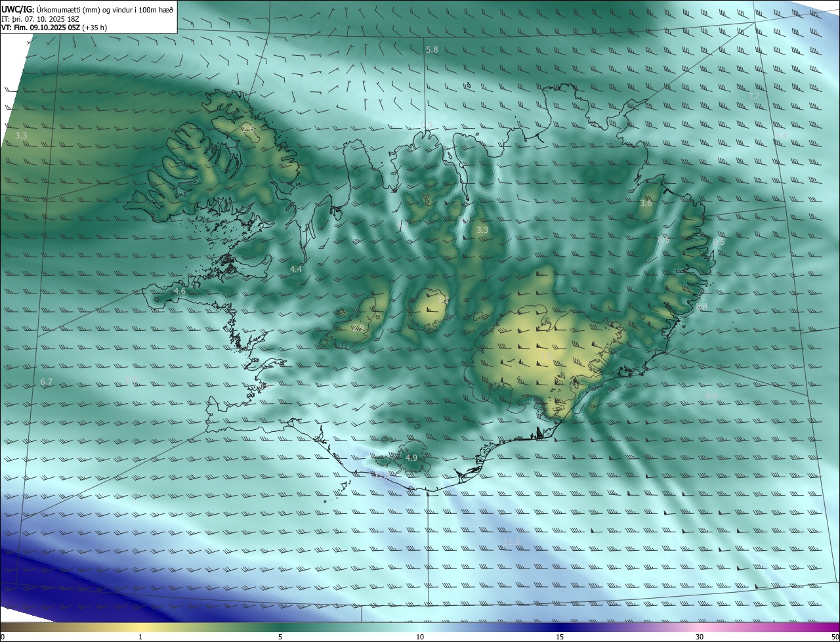Click the VT: Fim. 09.10.2025 05Z (+35 h) line
The image size is (840, 642).
pyautogui.click(x=54, y=28)
